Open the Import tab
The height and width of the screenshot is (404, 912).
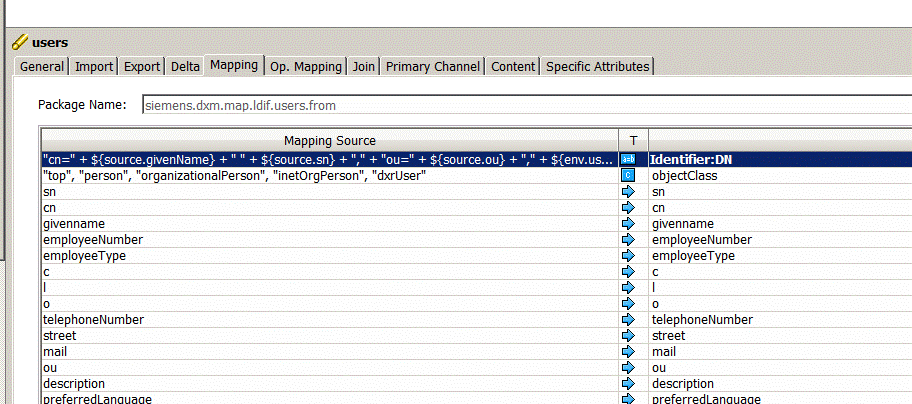point(94,67)
